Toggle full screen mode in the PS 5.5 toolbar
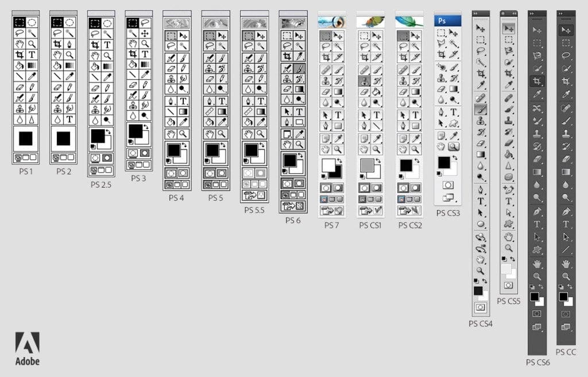The image size is (588, 377). tap(262, 184)
